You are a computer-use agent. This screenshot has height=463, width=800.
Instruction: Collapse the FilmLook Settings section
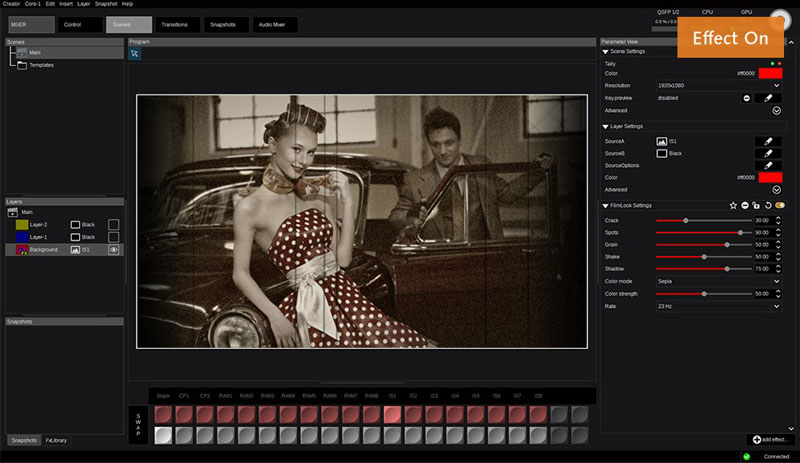coord(606,206)
